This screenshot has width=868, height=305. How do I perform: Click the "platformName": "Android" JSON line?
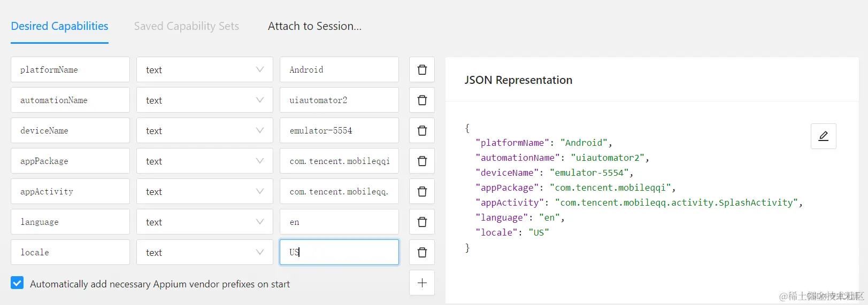coord(543,143)
